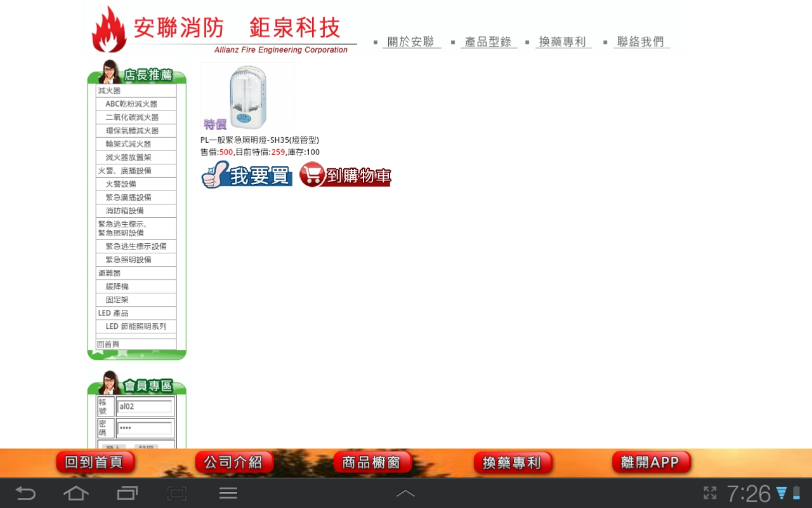
Task: Open the system menu icon
Action: pos(228,493)
